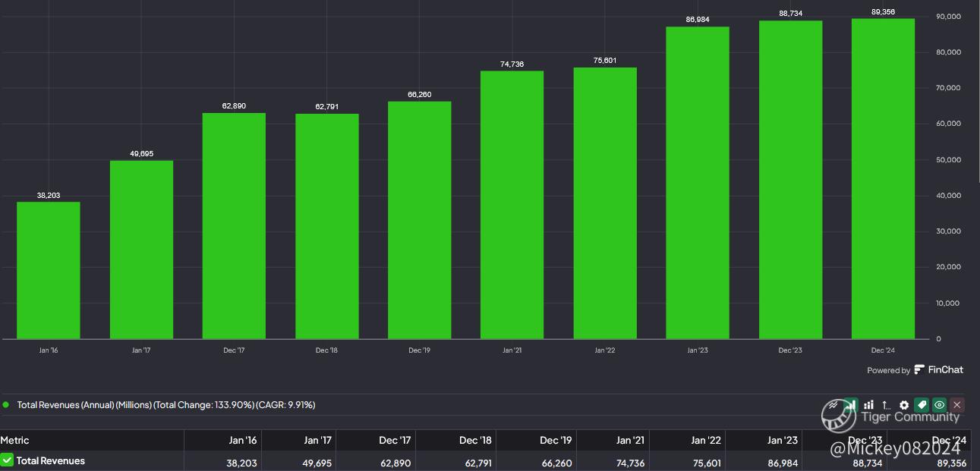
Task: Select the stacked bars chart icon
Action: [x=868, y=405]
